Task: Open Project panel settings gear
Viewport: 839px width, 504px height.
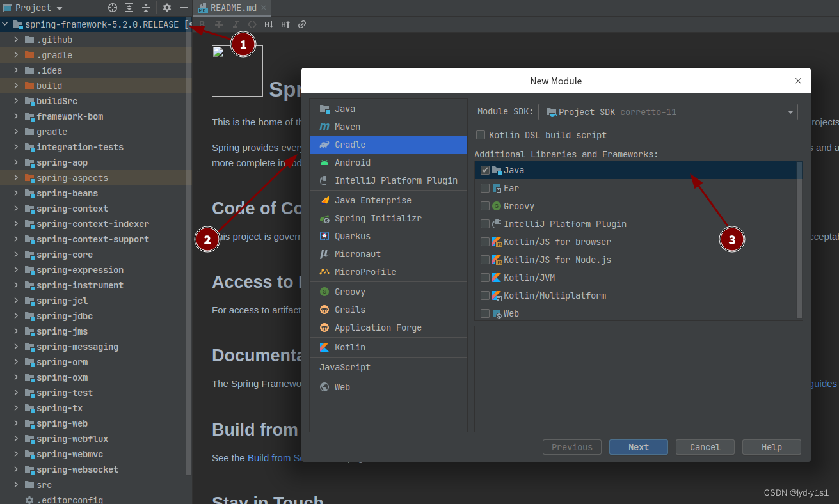Action: (167, 8)
